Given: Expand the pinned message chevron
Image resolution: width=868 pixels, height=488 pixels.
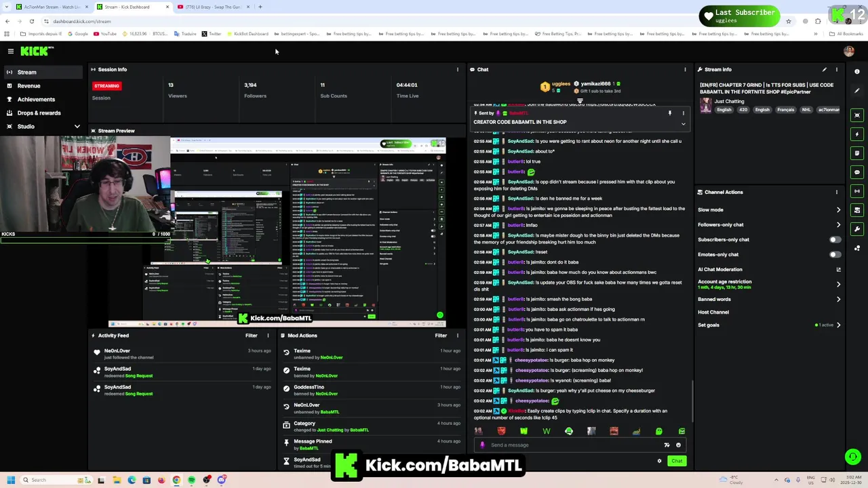Looking at the screenshot, I should [683, 124].
